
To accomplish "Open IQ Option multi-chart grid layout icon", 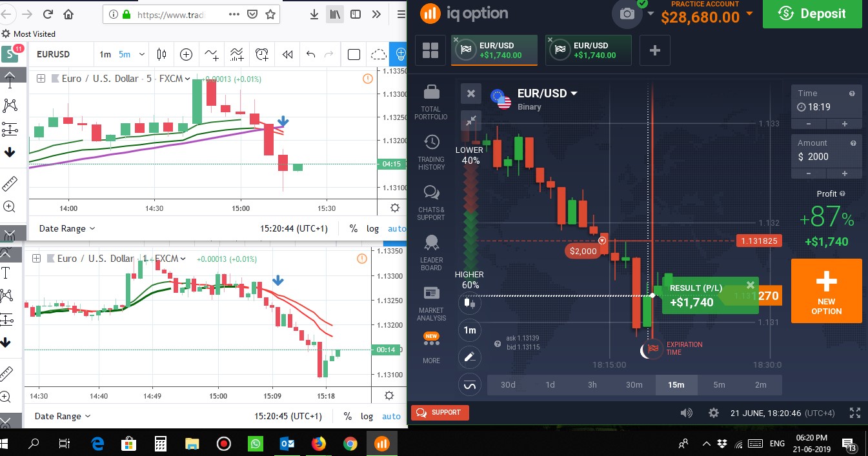I will [x=430, y=50].
